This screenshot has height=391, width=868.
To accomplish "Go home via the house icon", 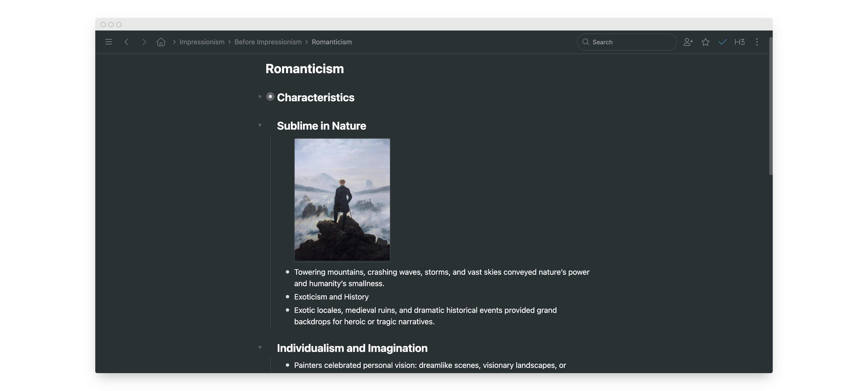I will coord(161,42).
